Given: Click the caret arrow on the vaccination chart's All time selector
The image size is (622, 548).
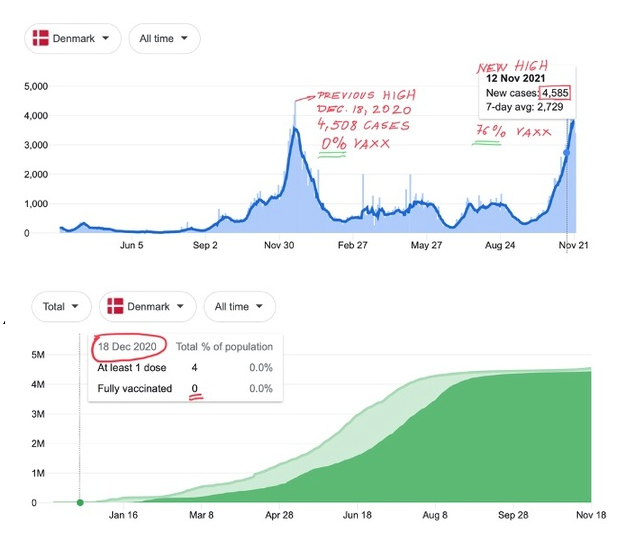Looking at the screenshot, I should 260,306.
